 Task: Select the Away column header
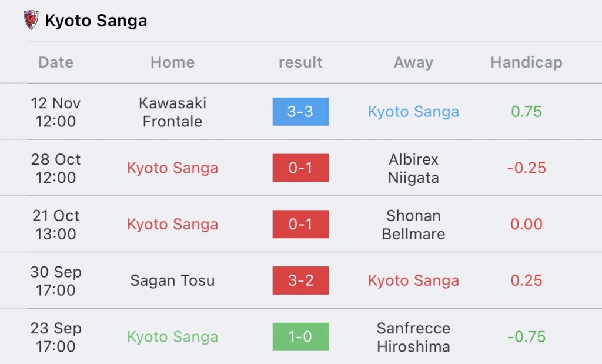point(413,62)
